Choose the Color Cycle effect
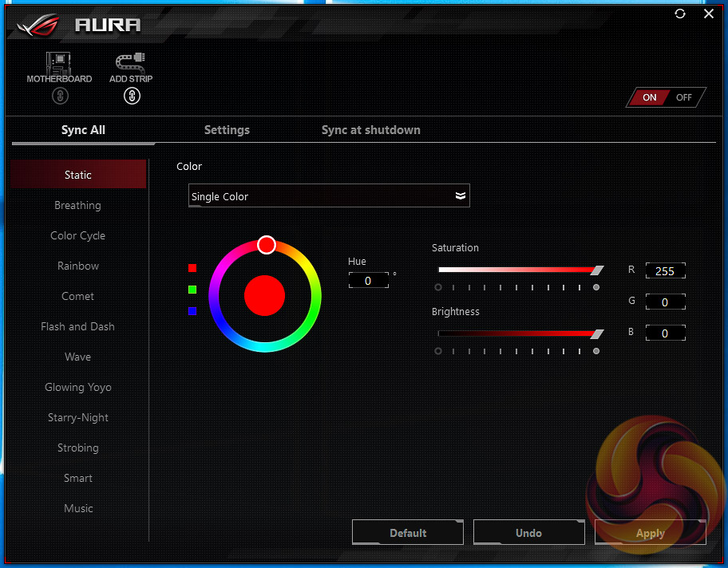728x568 pixels. tap(78, 236)
